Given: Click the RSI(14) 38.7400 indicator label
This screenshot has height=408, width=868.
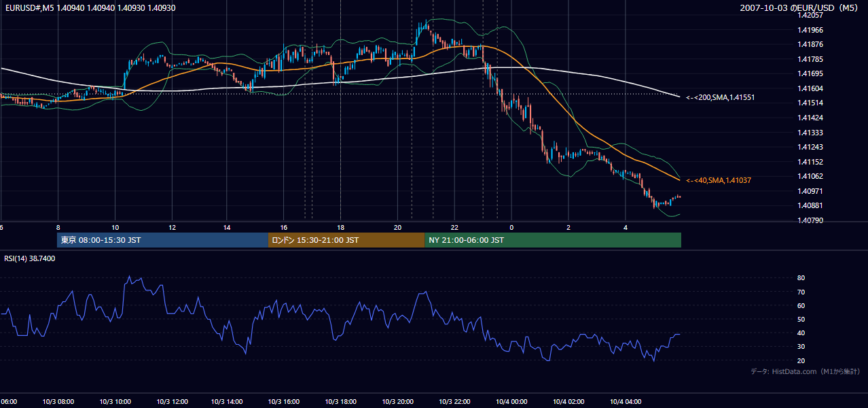Looking at the screenshot, I should coord(30,258).
